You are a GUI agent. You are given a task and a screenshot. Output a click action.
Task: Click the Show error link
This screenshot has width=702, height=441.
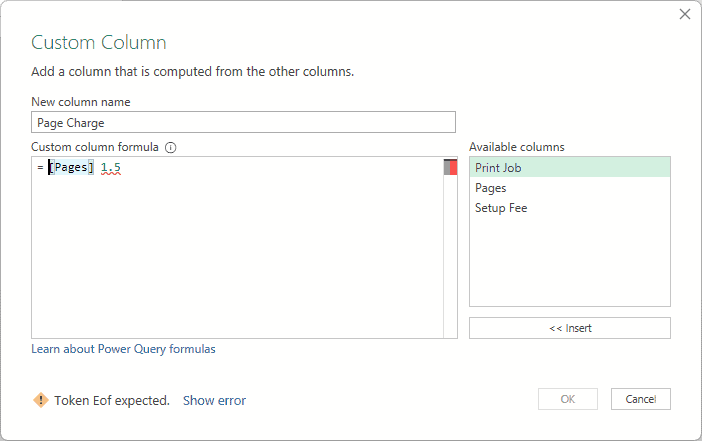(214, 400)
